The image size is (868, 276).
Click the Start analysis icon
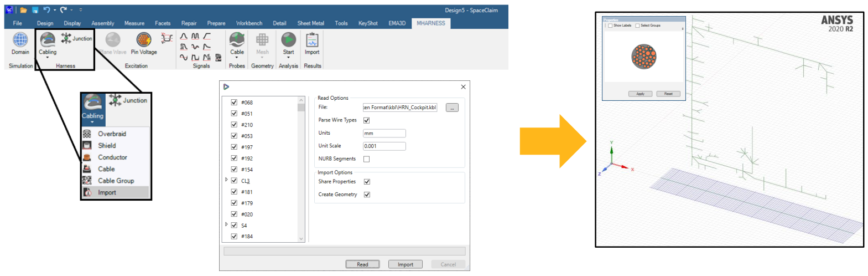click(x=288, y=39)
